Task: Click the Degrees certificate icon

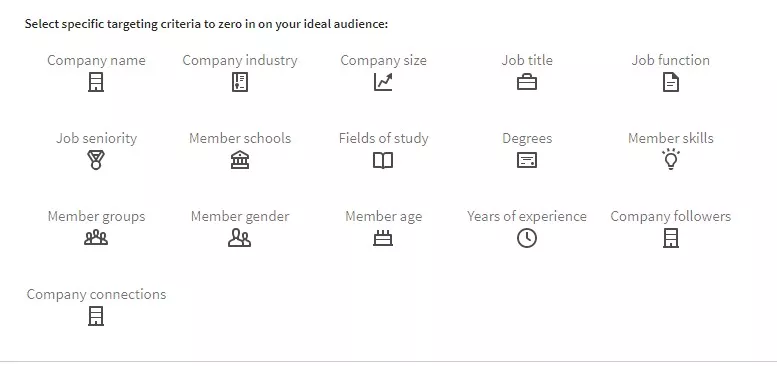Action: [x=527, y=160]
